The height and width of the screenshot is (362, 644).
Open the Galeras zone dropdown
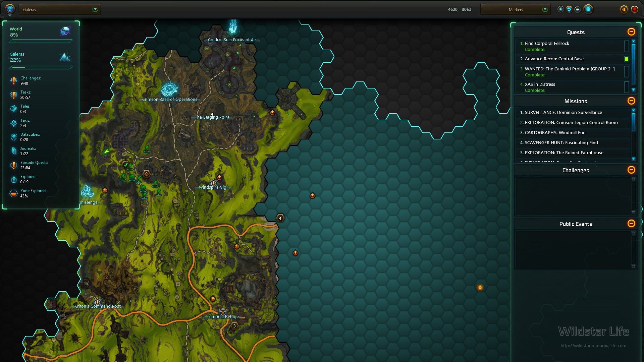(60, 9)
